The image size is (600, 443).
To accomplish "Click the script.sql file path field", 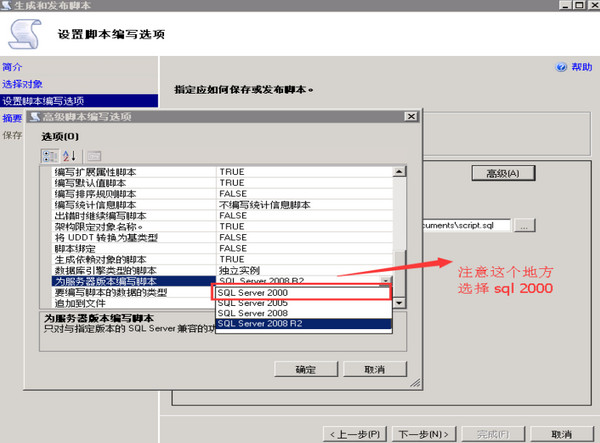I will click(466, 225).
